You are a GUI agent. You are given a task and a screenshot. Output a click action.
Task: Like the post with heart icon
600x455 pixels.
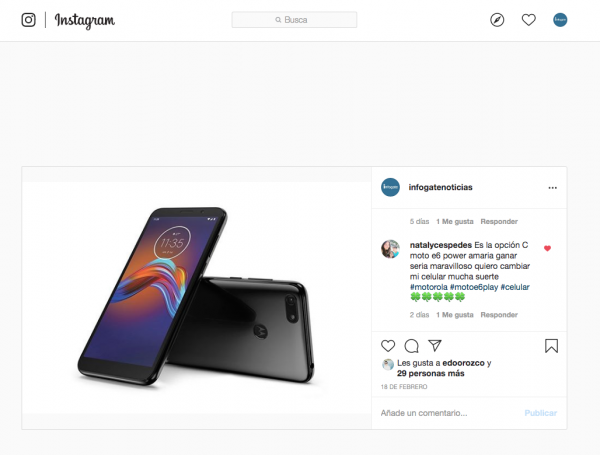pos(388,346)
